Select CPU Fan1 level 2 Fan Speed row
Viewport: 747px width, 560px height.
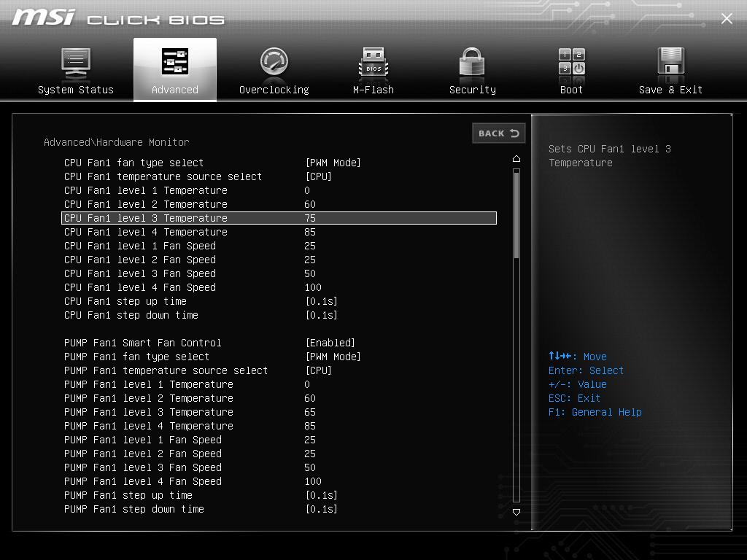coord(279,260)
